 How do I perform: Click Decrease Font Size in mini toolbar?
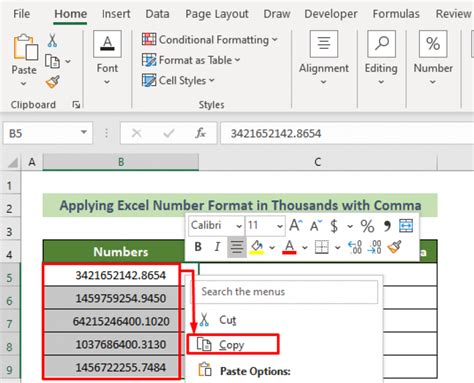pos(316,226)
